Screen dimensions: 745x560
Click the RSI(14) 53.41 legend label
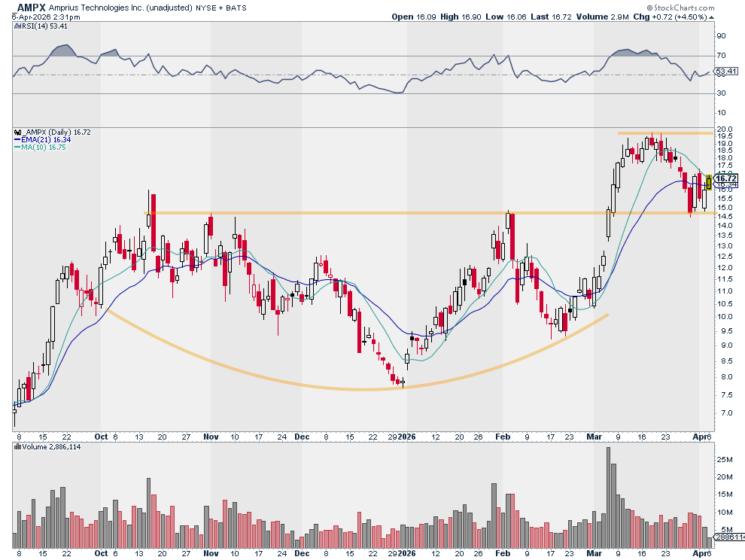[44, 26]
